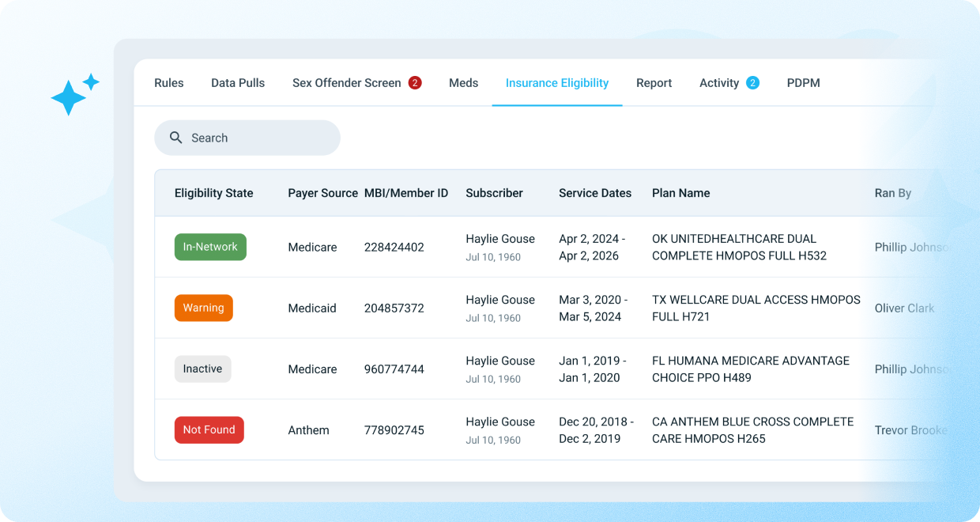Screen dimensions: 980x522
Task: Click the Service Dates column header
Action: [595, 193]
